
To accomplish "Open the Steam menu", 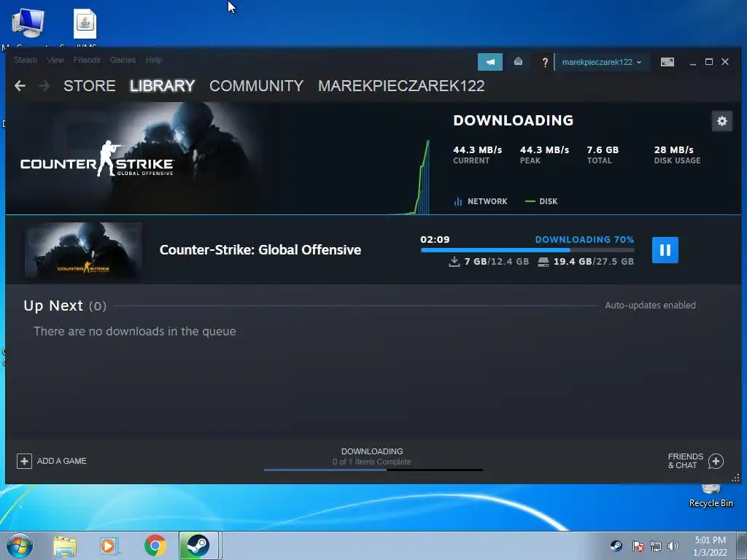I will tap(26, 60).
